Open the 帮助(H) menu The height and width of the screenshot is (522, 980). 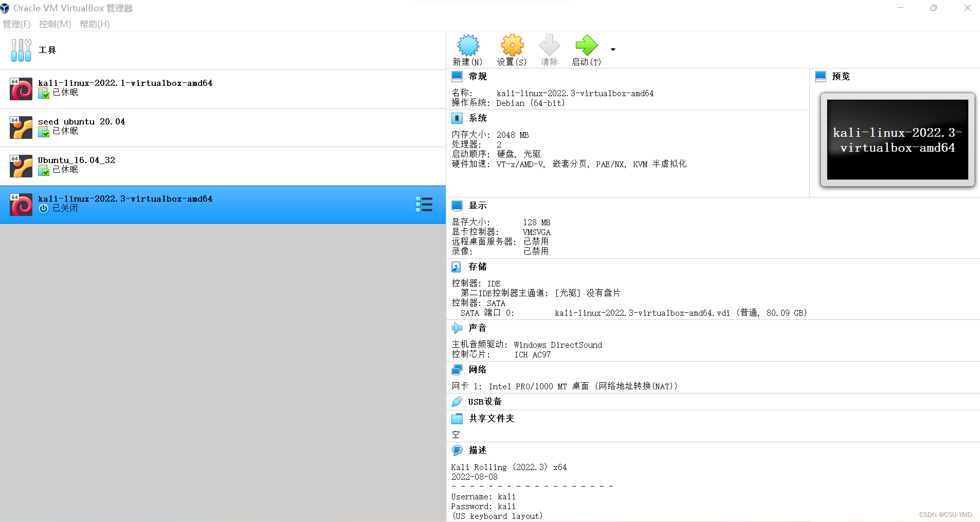95,24
